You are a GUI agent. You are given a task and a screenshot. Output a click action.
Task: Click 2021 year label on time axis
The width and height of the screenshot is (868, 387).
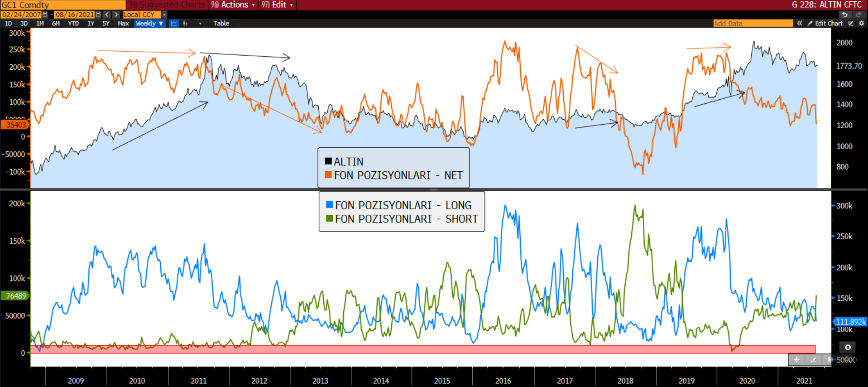pyautogui.click(x=804, y=381)
